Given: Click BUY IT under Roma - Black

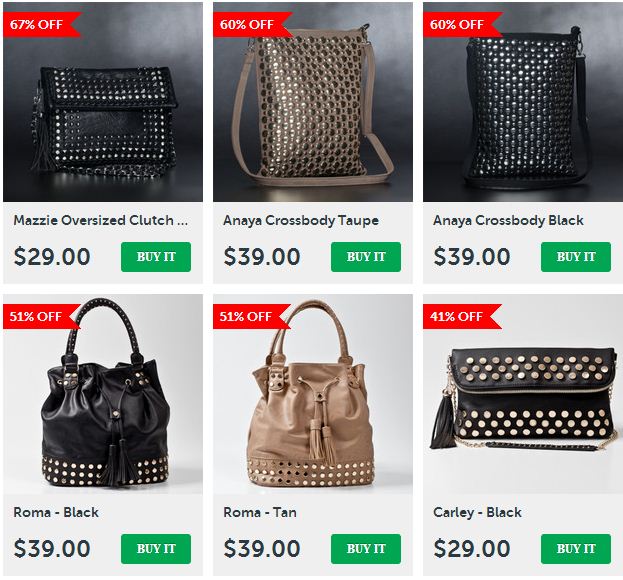Looking at the screenshot, I should tap(156, 549).
